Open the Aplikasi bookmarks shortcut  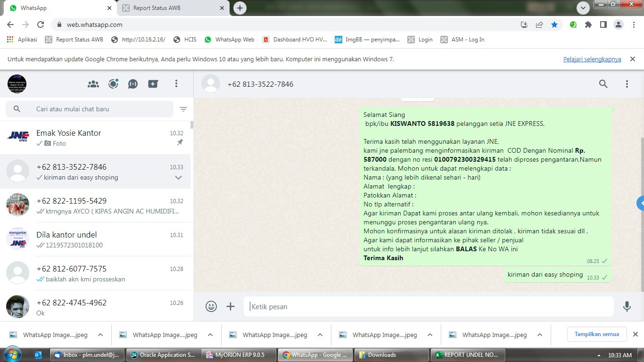pos(22,40)
